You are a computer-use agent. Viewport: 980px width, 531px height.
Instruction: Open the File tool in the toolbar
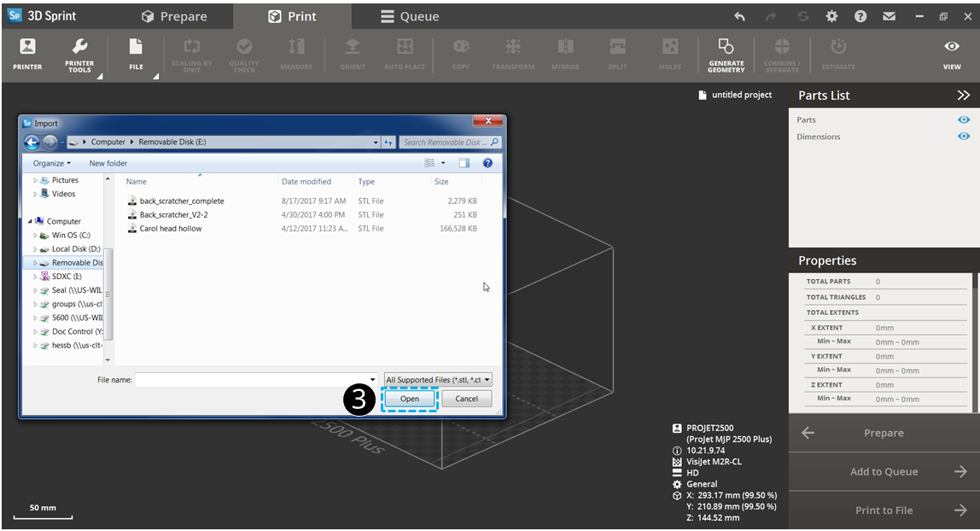[x=135, y=55]
